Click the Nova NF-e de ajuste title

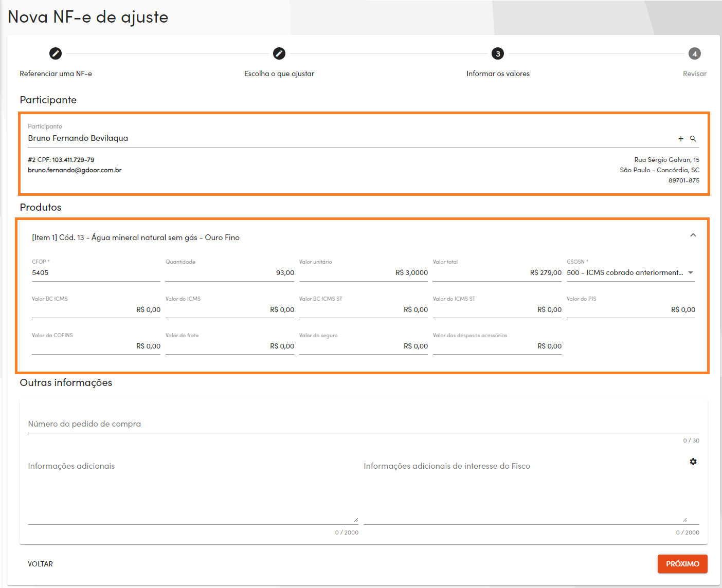point(88,17)
